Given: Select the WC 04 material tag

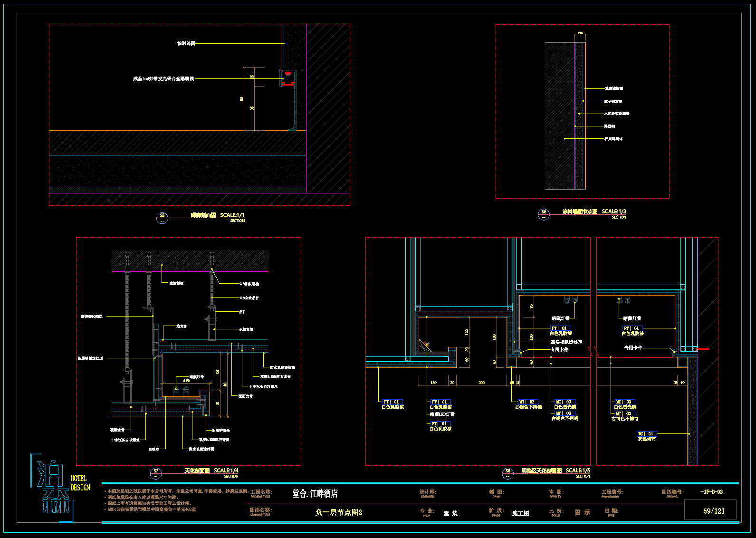Looking at the screenshot, I should point(646,434).
